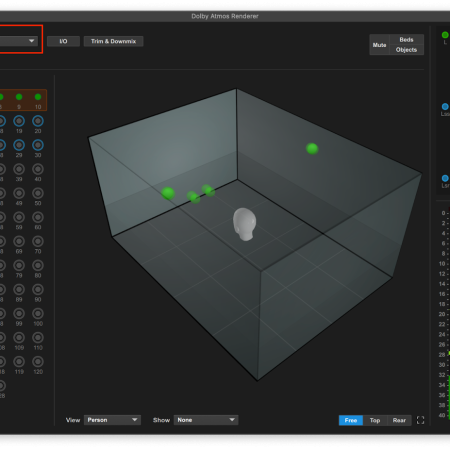Select object indicator 10
Screen dimensions: 450x450
coord(38,97)
